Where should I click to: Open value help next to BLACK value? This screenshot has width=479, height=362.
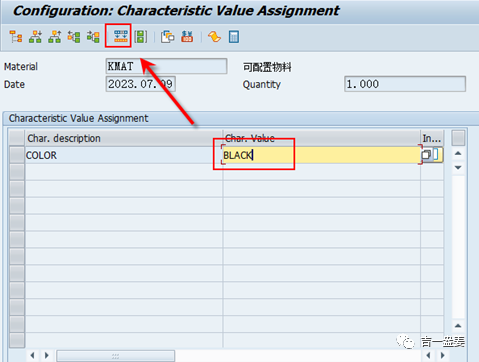click(426, 155)
